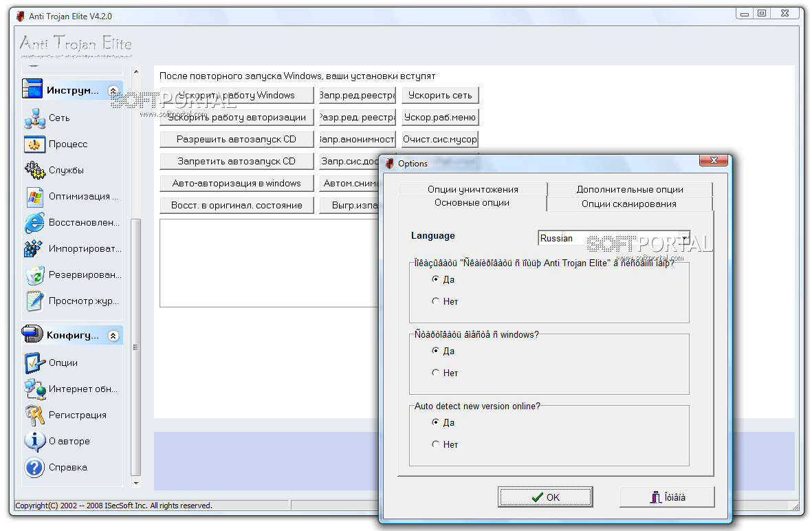The image size is (812, 531).
Task: Switch to the Опции уничтожения tab
Action: pyautogui.click(x=473, y=189)
